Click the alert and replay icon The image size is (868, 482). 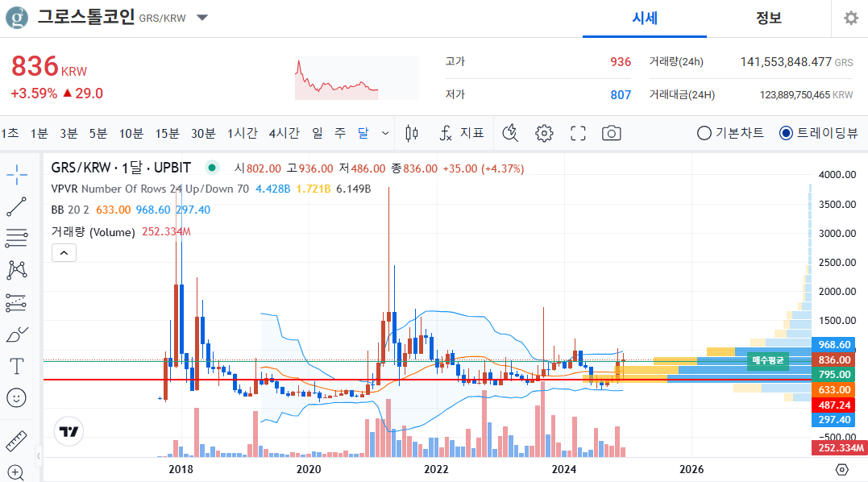(510, 133)
